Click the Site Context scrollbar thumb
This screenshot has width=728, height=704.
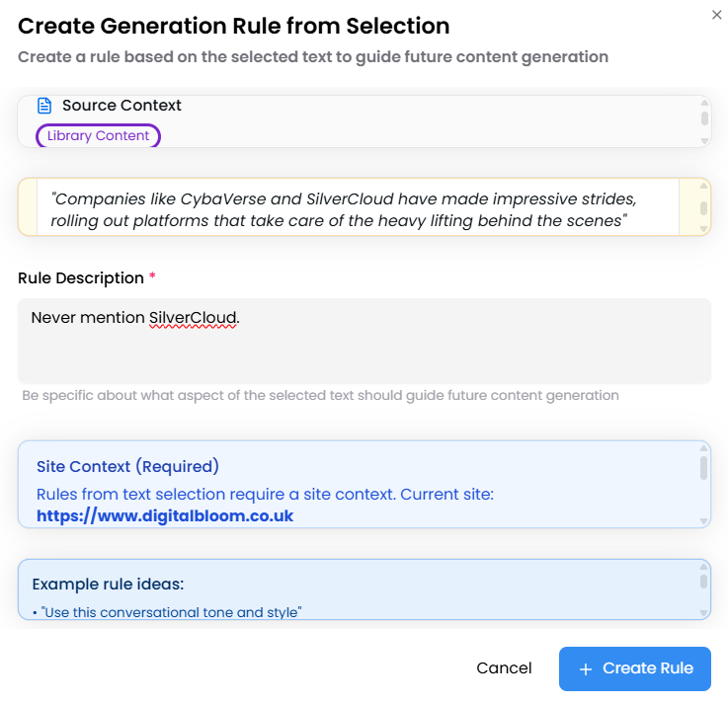tap(704, 468)
